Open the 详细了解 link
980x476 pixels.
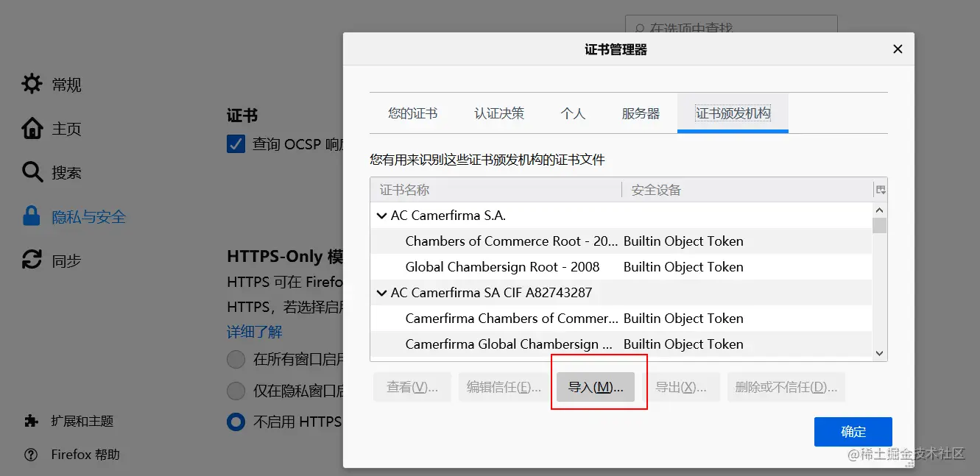click(254, 332)
